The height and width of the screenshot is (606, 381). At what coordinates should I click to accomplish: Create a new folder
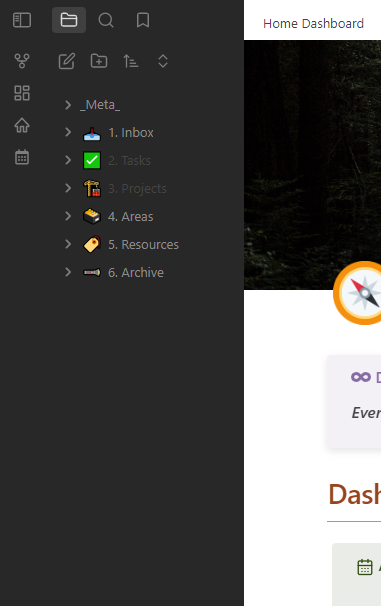(x=99, y=61)
